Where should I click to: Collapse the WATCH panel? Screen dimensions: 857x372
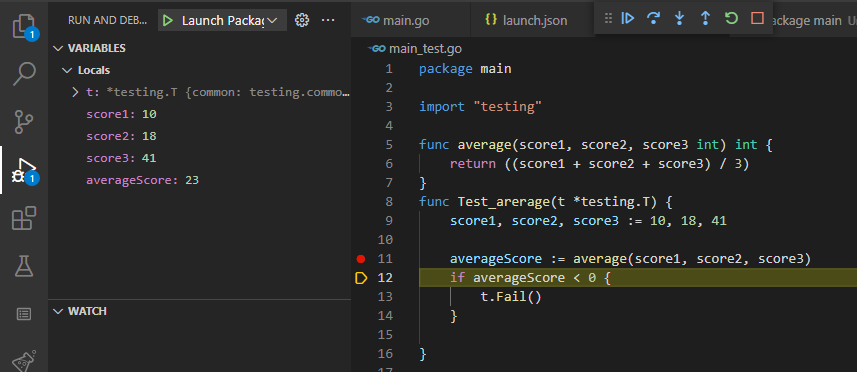(x=58, y=311)
